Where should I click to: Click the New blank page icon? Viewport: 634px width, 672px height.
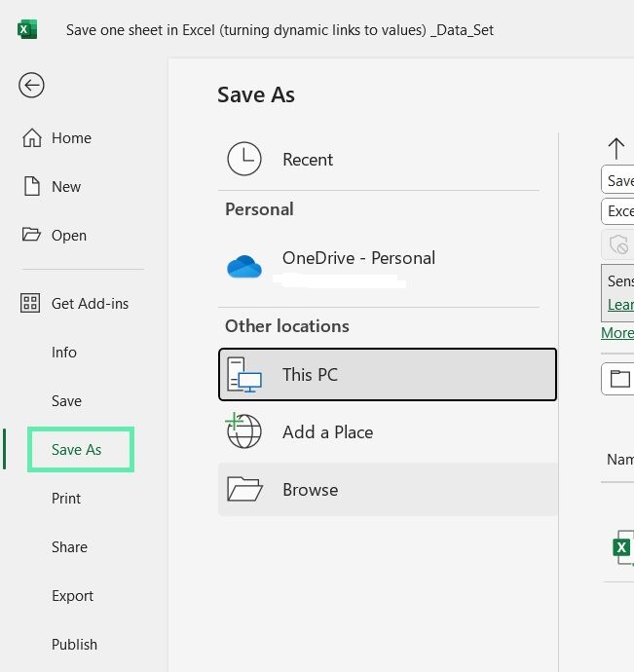pyautogui.click(x=32, y=186)
